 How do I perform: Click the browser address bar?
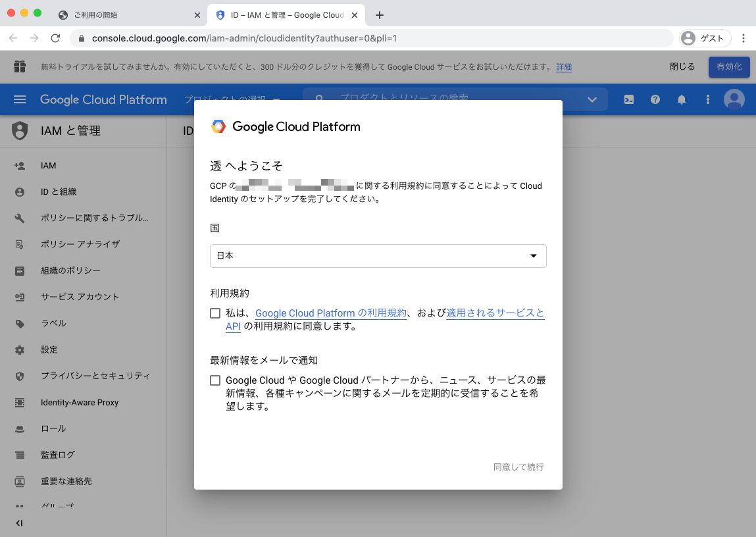click(371, 38)
